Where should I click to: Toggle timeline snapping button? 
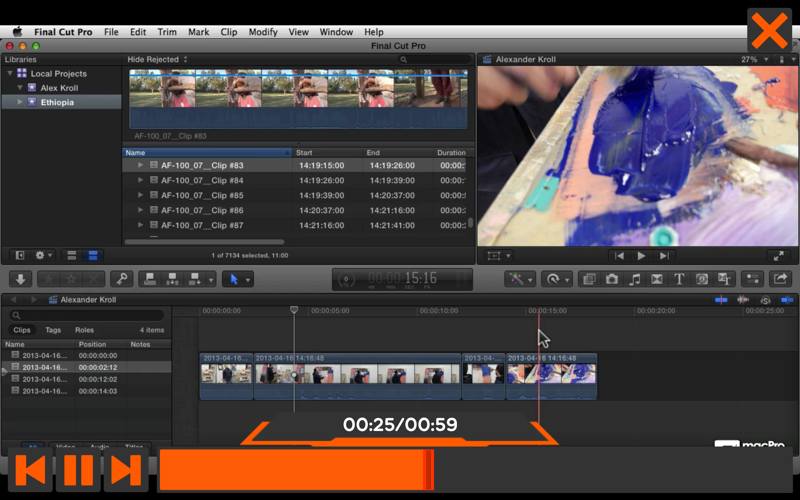click(x=787, y=300)
